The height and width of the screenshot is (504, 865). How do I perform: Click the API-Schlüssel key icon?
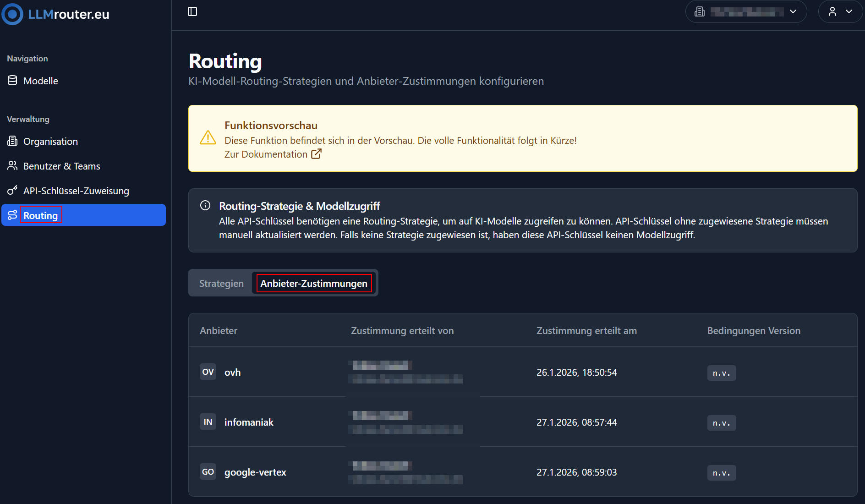tap(12, 191)
